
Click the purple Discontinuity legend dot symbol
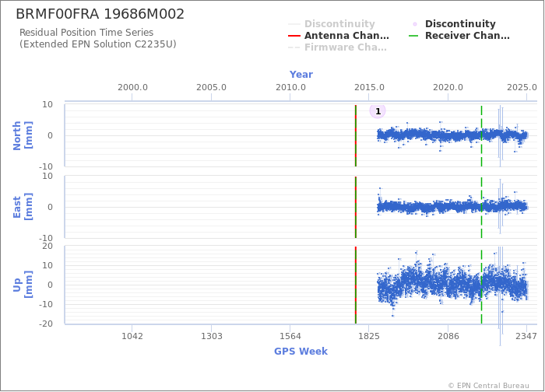[415, 24]
